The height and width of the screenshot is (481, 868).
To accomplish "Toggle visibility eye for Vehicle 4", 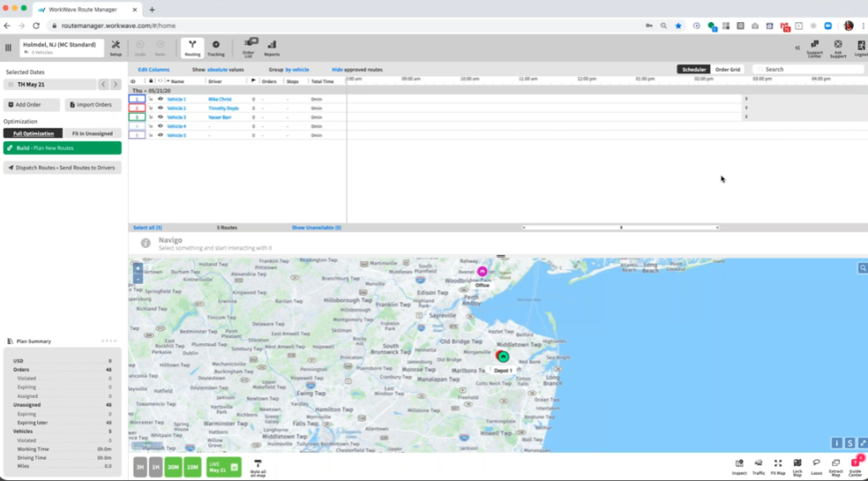I will (x=160, y=126).
